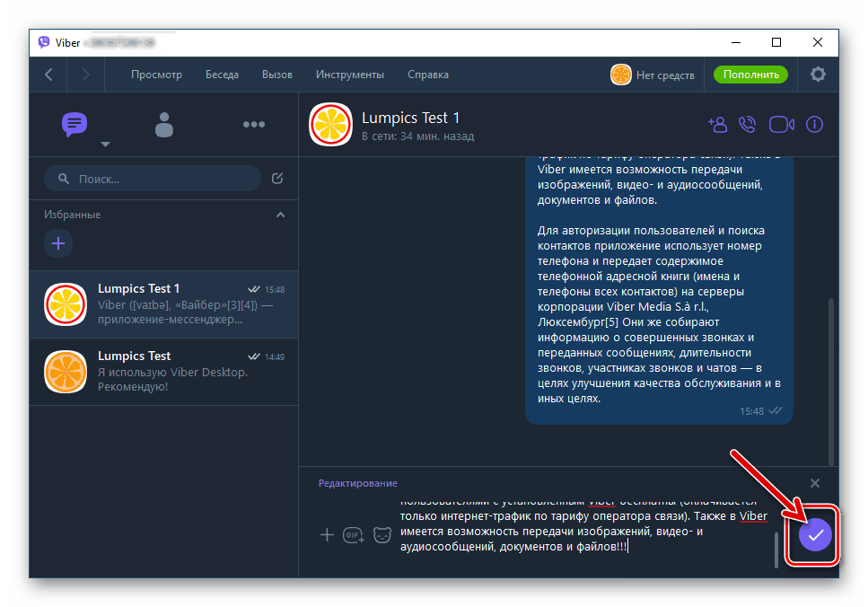
Task: Click the Lumpics Test 1 chat title
Action: pyautogui.click(x=411, y=118)
